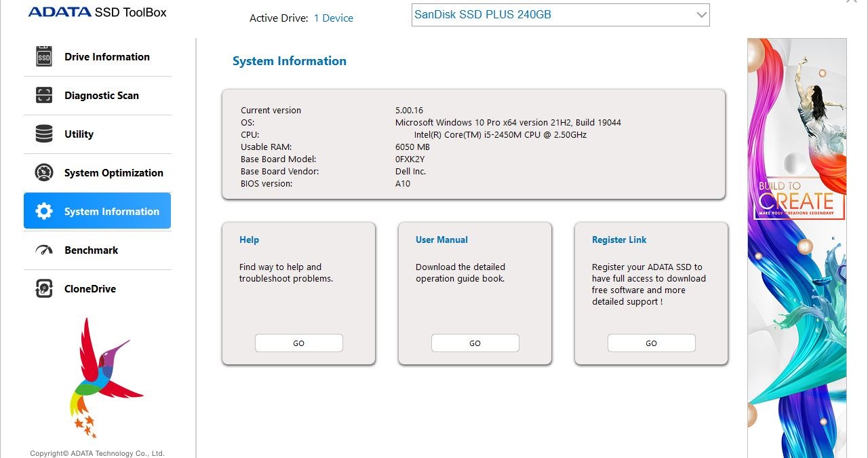Viewport: 868px width, 458px height.
Task: Click the Help card title
Action: pyautogui.click(x=249, y=240)
